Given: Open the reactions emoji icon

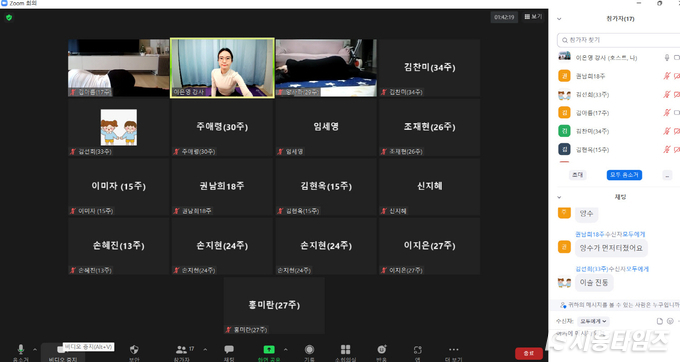Looking at the screenshot, I should tap(382, 349).
